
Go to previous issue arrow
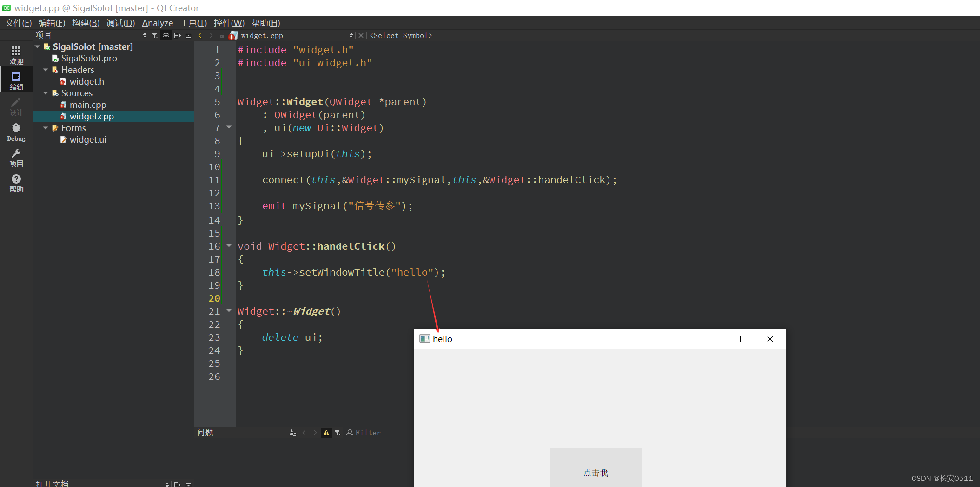click(x=305, y=433)
